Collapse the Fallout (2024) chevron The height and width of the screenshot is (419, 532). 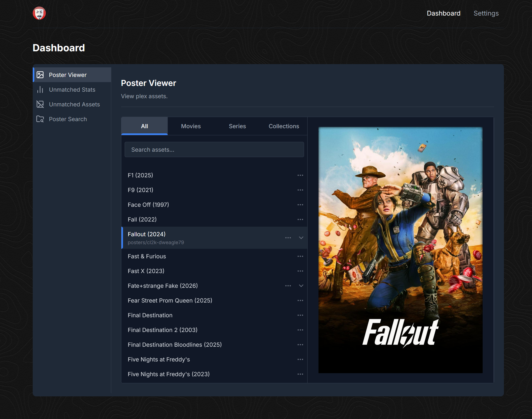pyautogui.click(x=301, y=238)
